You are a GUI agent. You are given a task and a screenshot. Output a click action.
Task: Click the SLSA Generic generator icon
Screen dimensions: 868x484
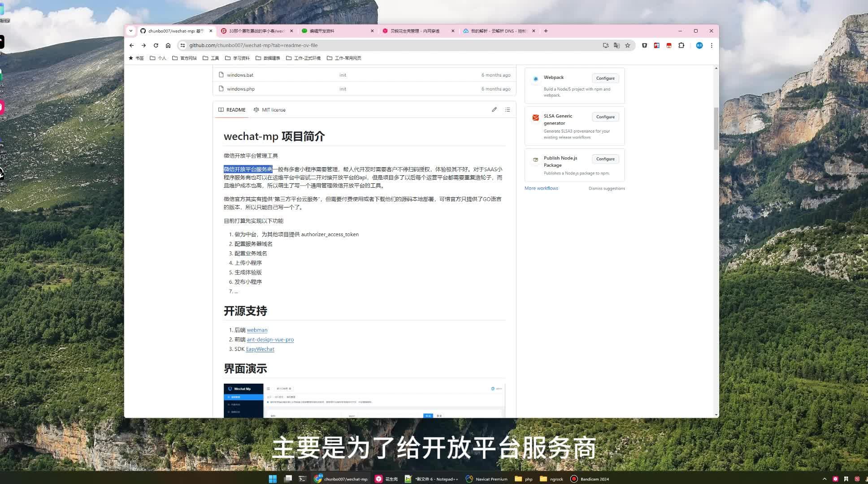pyautogui.click(x=535, y=117)
